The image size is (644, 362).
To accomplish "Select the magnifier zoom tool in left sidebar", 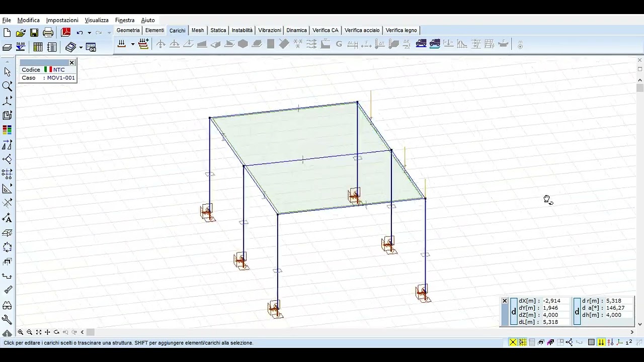I will point(7,86).
